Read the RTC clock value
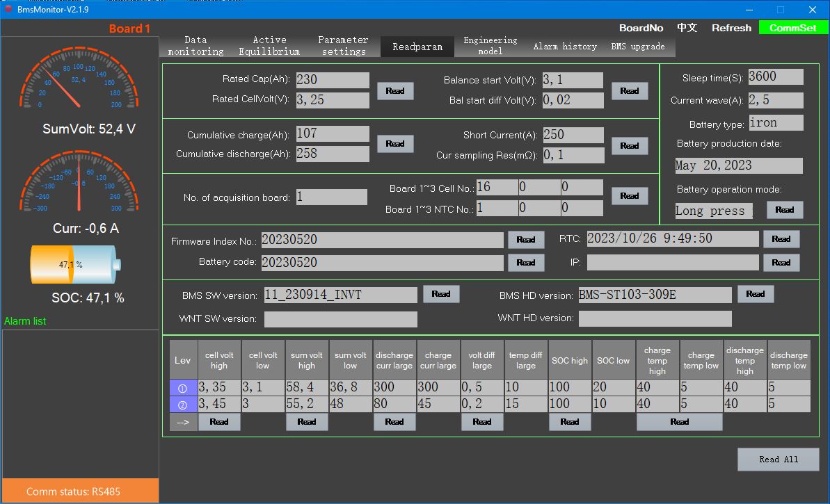Screen dimensions: 830x504 (781, 239)
